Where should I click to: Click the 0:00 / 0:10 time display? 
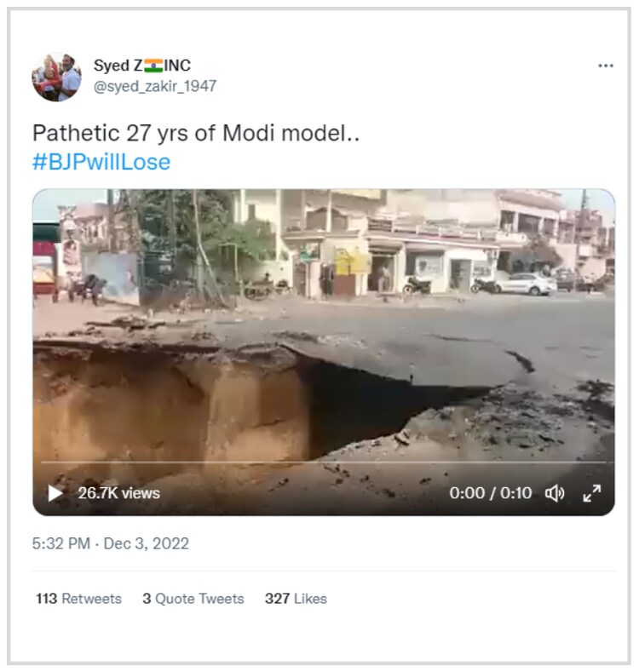[490, 493]
